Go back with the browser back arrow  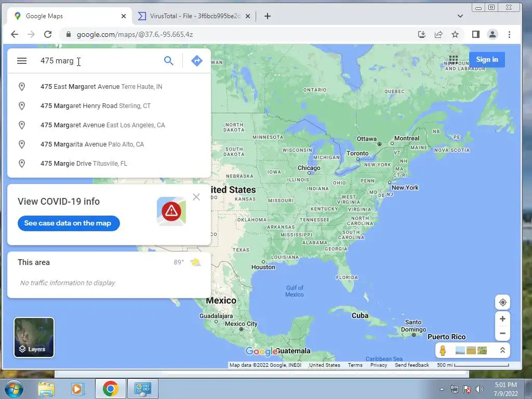click(x=15, y=34)
